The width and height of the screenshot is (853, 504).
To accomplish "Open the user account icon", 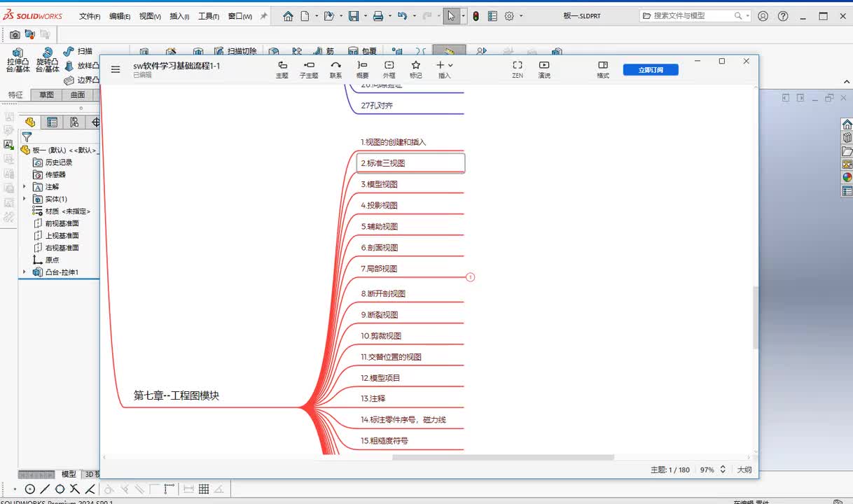I will 763,16.
